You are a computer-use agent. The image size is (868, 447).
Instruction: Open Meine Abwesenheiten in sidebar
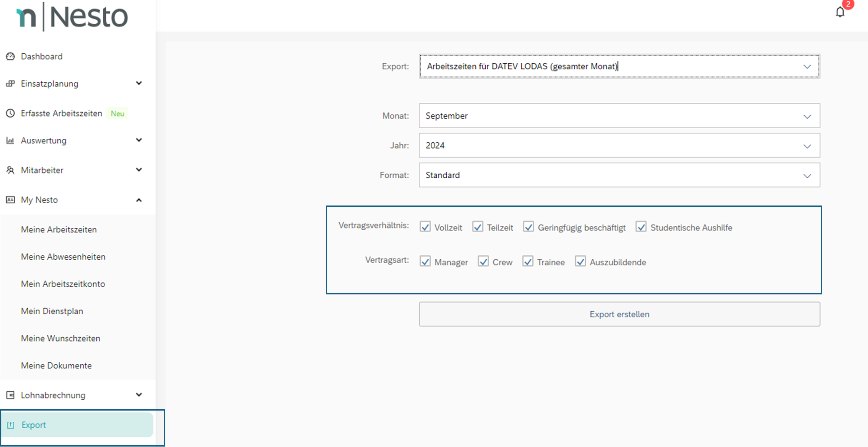[63, 257]
